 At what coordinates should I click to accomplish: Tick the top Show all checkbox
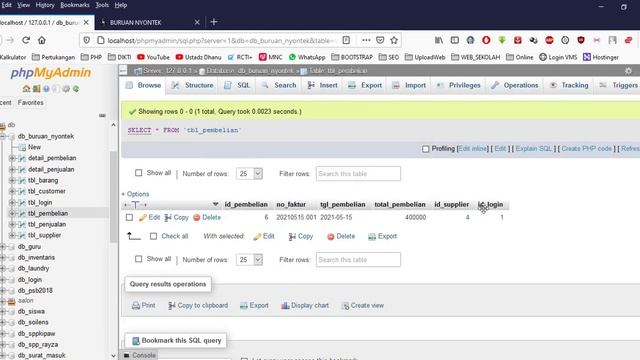139,173
